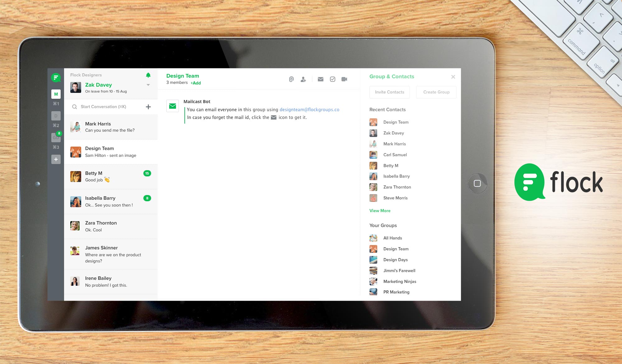The image size is (622, 364).
Task: Click the add member icon in header
Action: 303,79
